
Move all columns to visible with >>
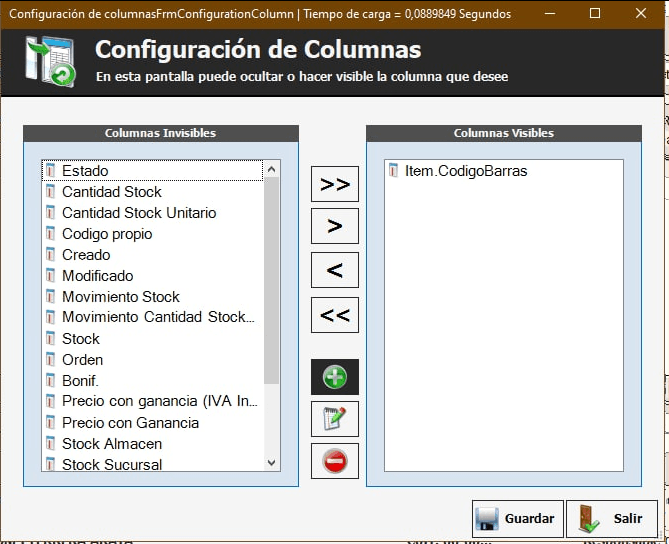tap(334, 184)
